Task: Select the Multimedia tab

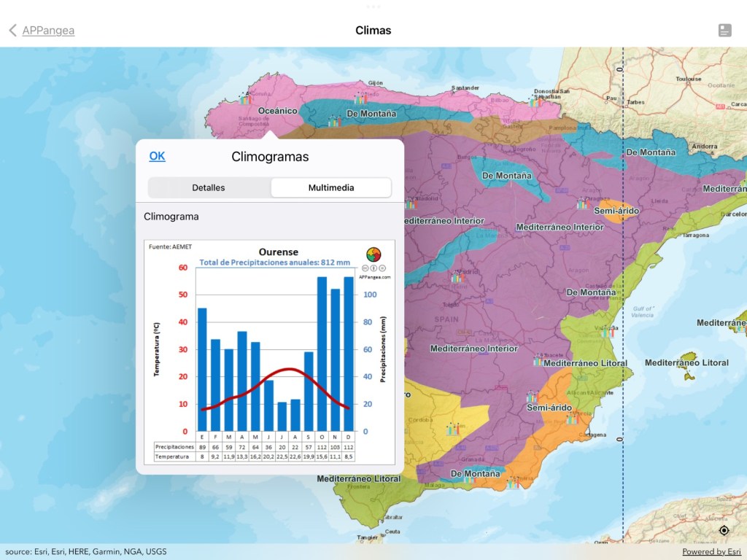Action: (331, 187)
